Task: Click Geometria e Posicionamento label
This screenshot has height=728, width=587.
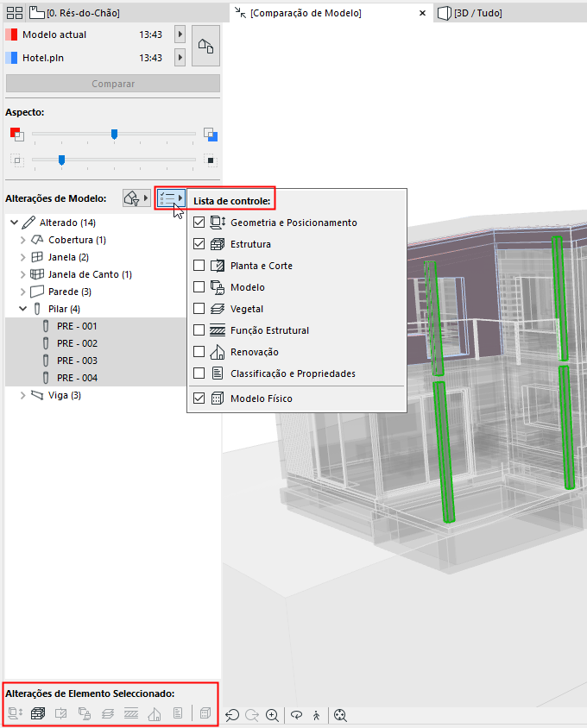Action: pyautogui.click(x=293, y=223)
